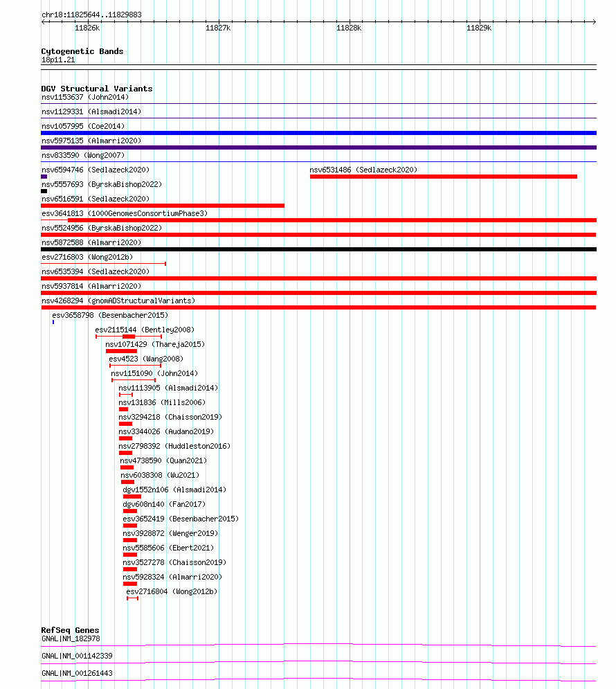Screen dimensions: 616x689
Task: Click chr18:11825644..11829883 coordinate text
Action: 92,15
